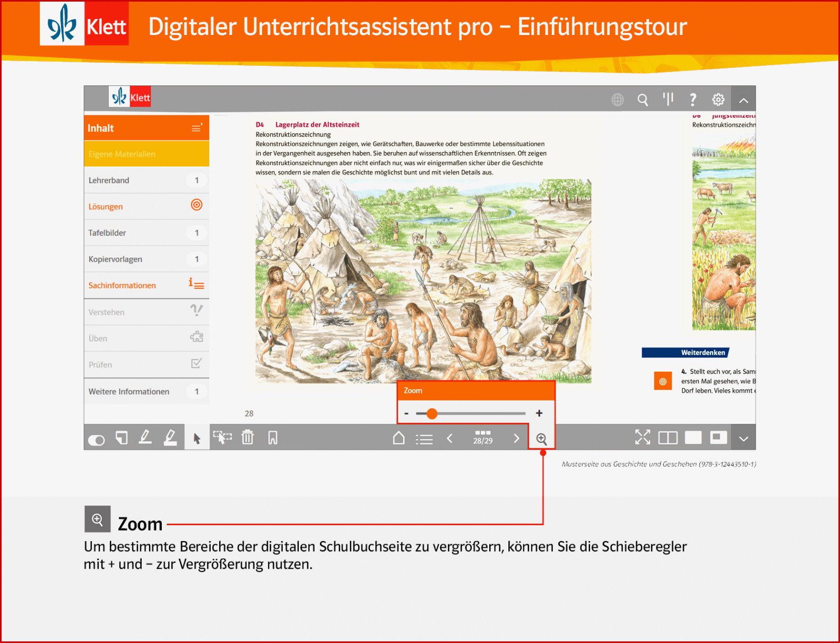Open the Lehrerband entry
The image size is (840, 643).
point(146,180)
